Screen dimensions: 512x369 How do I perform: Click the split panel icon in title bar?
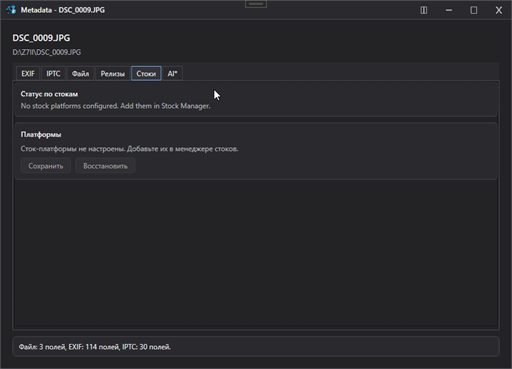424,10
